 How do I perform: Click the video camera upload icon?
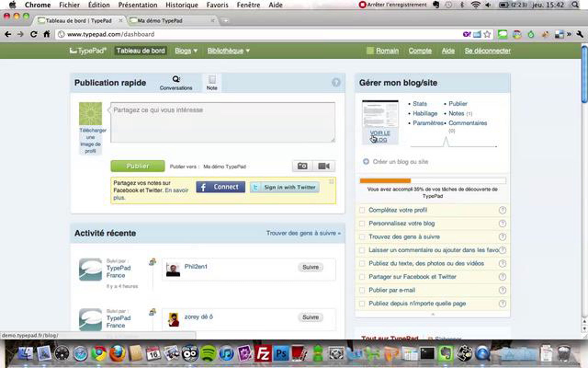click(x=324, y=166)
